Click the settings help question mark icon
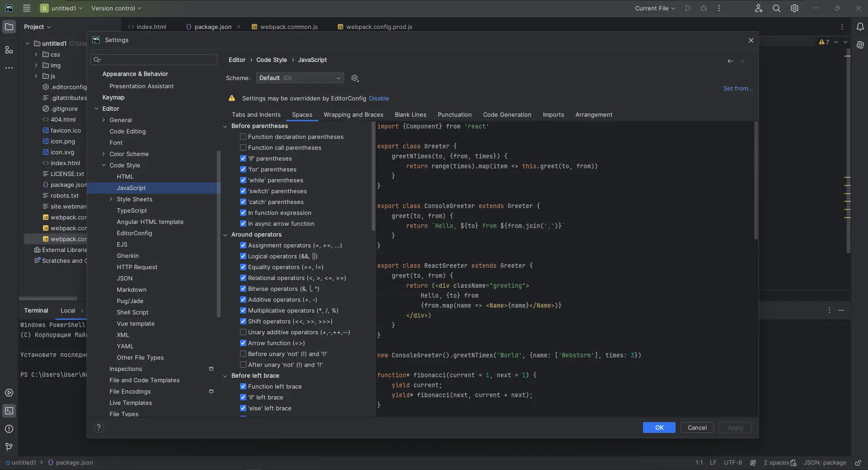Screen dimensions: 868x470 [99, 428]
